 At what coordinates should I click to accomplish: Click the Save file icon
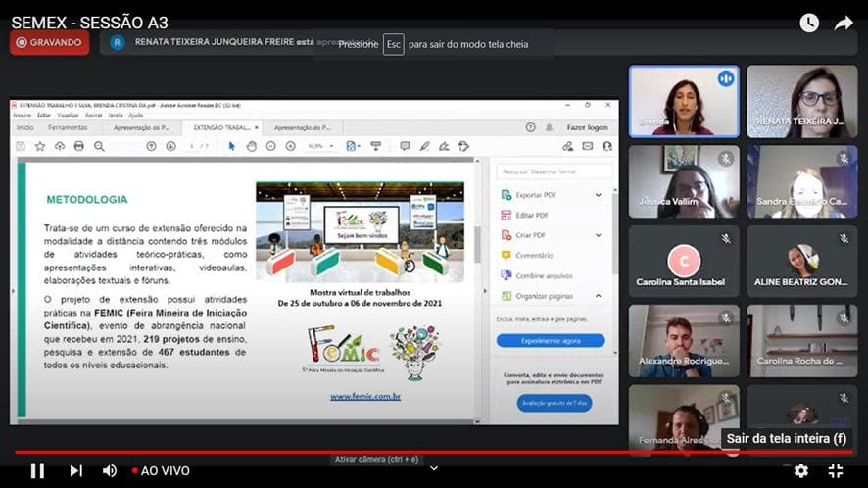[21, 146]
